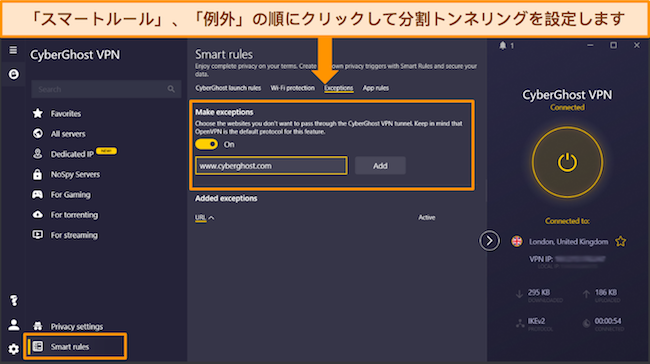Open Smart rules page
The width and height of the screenshot is (650, 364).
point(70,347)
